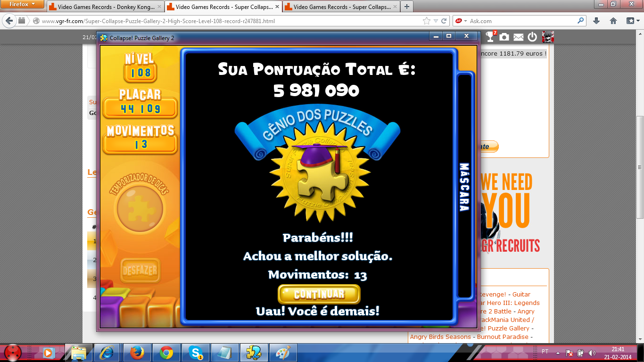Click the power logout icon
Screen dimensions: 644x362
click(x=532, y=37)
